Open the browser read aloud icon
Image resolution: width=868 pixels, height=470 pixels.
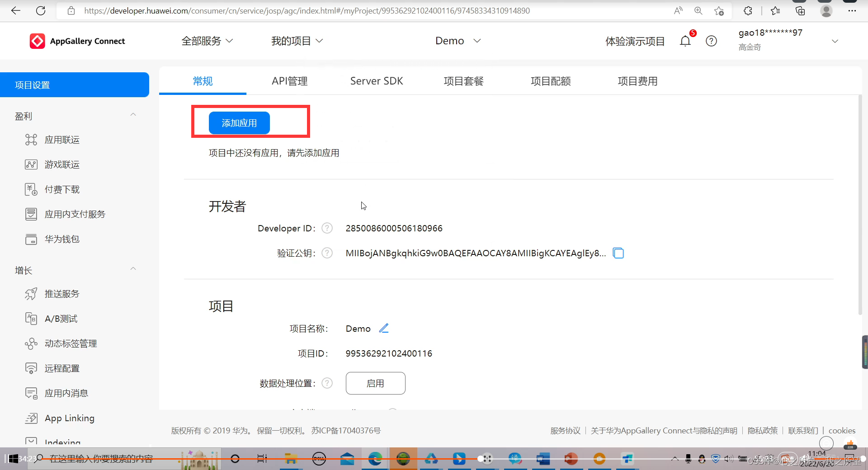tap(678, 11)
